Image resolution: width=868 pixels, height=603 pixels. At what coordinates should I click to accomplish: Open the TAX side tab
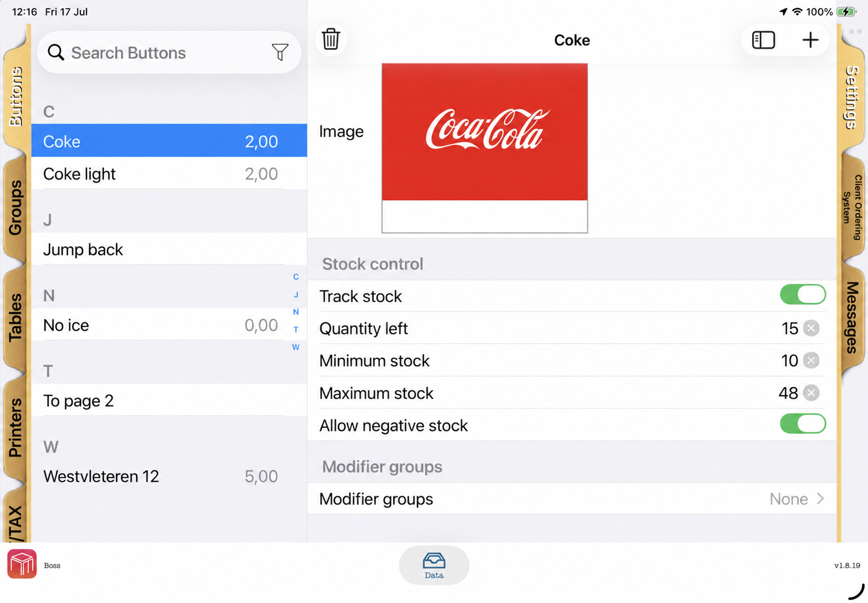click(16, 519)
